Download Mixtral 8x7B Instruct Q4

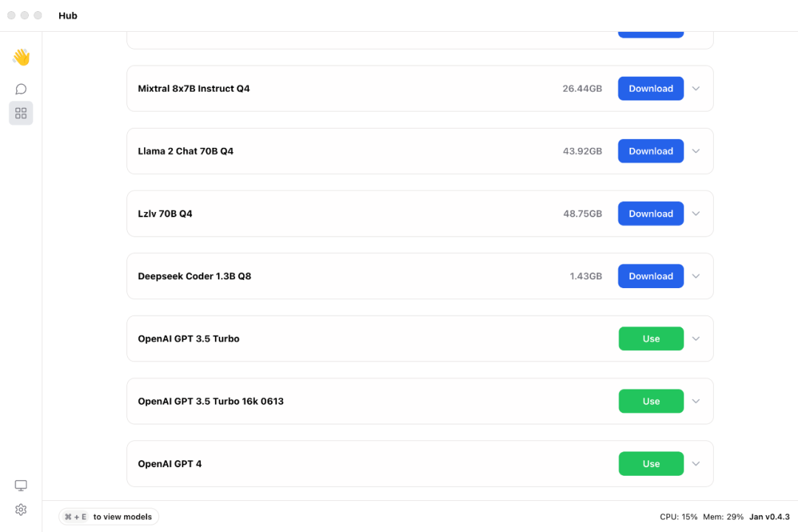pos(650,89)
